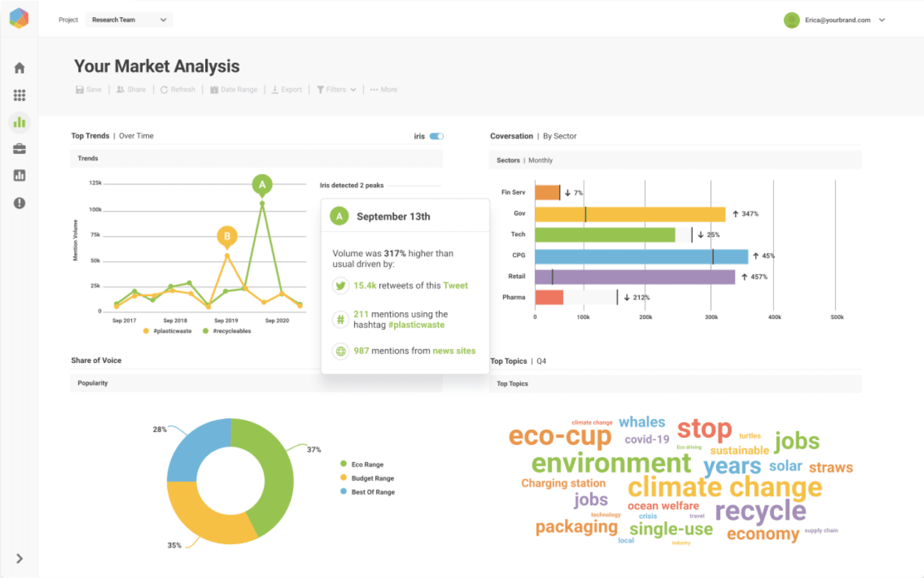The image size is (924, 578).
Task: Click the Twitter icon in the peak popup
Action: tap(341, 285)
